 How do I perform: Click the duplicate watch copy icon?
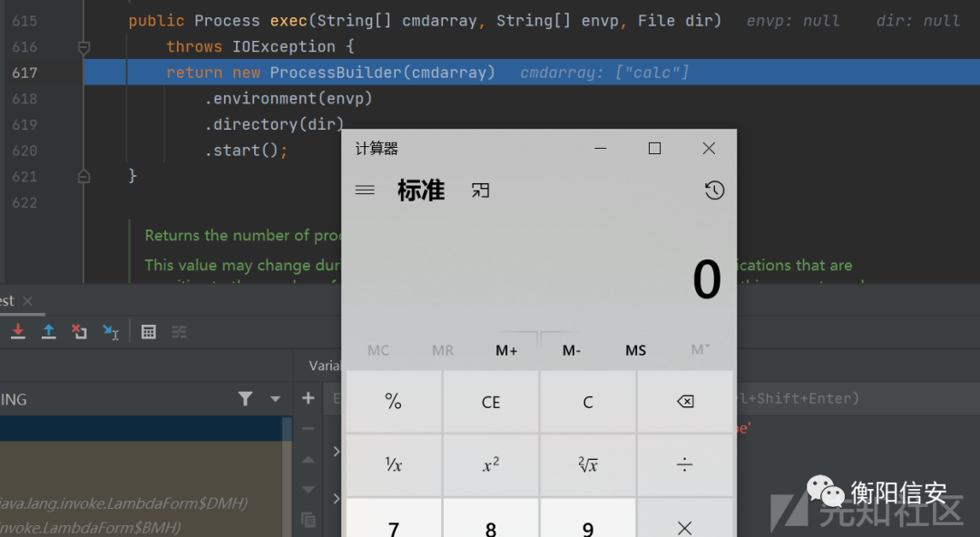click(x=309, y=520)
